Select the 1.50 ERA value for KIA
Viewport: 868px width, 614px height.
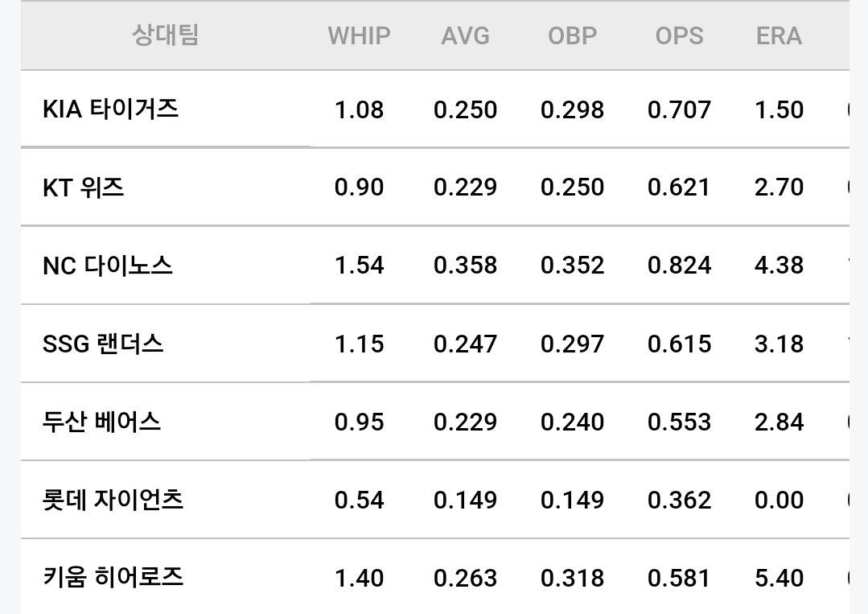click(779, 109)
